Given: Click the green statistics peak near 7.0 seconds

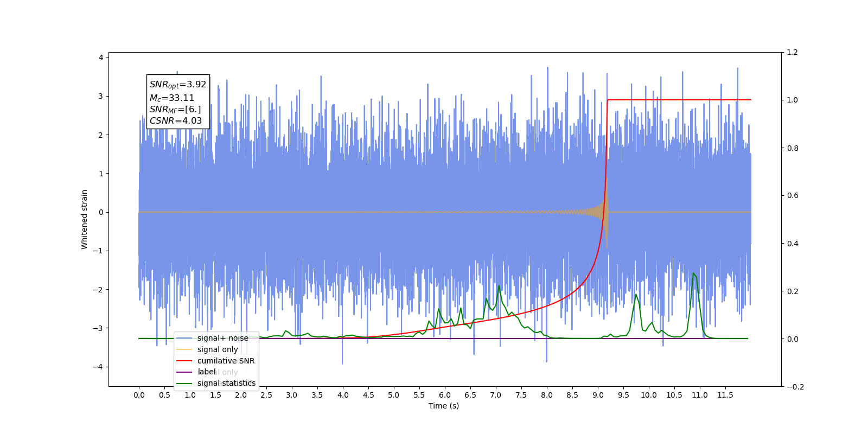Looking at the screenshot, I should point(499,286).
